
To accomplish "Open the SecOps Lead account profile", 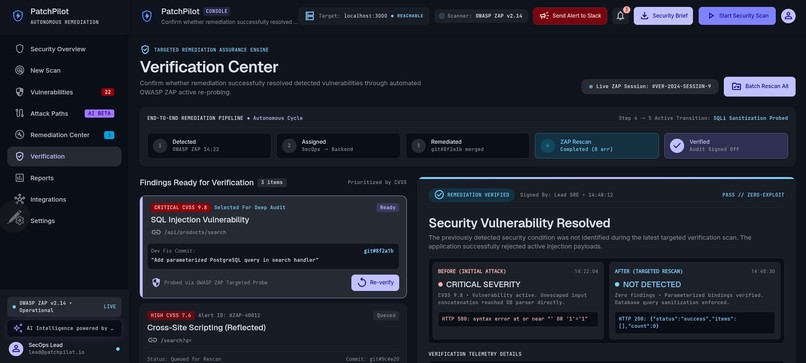I will [64, 349].
